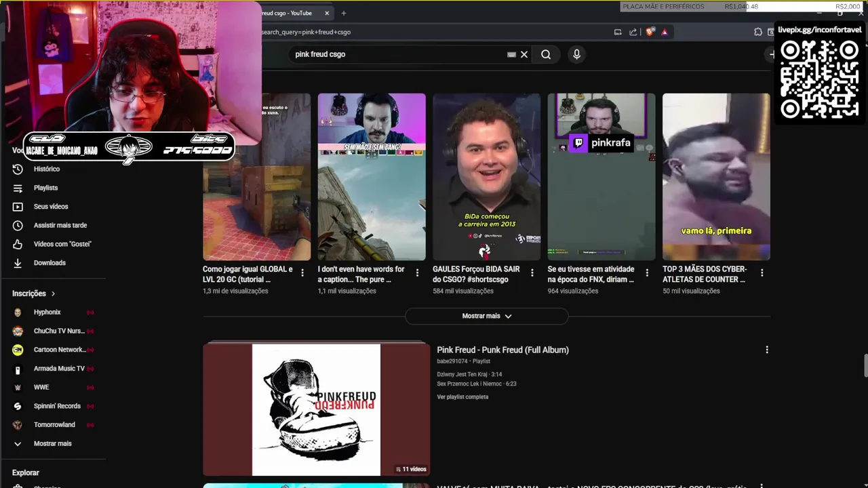Clear the search query with the X icon
This screenshot has height=488, width=868.
click(x=524, y=54)
